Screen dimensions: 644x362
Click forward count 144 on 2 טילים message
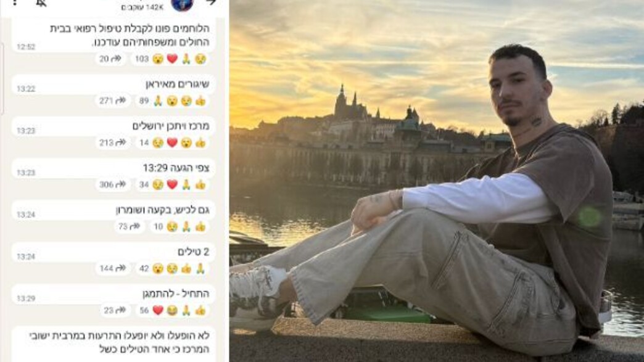(112, 268)
